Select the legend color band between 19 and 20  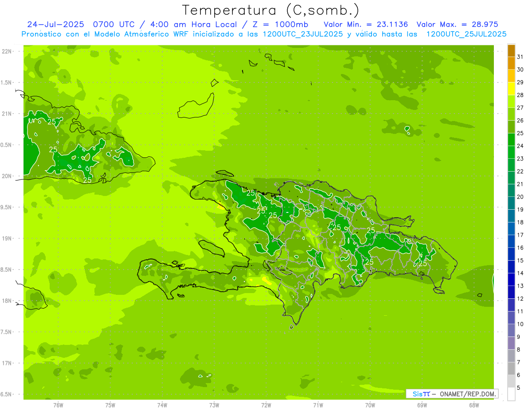pyautogui.click(x=511, y=203)
